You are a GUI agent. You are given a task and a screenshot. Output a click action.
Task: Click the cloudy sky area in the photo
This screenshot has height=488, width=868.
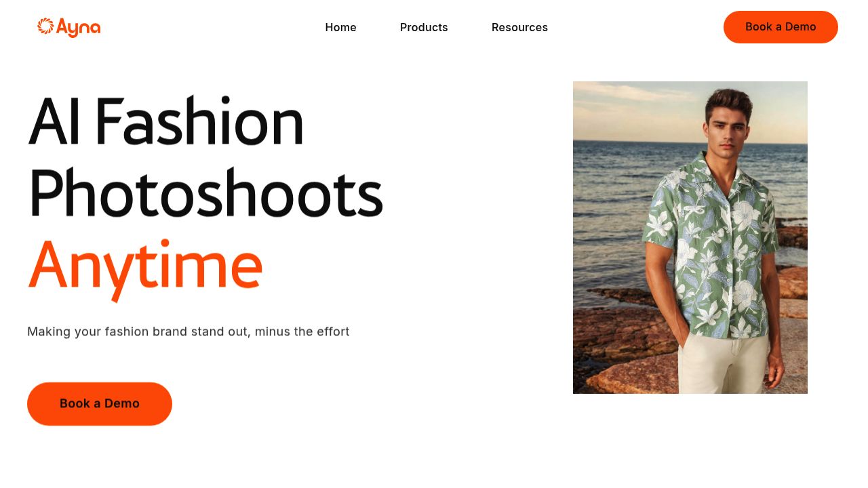click(637, 108)
